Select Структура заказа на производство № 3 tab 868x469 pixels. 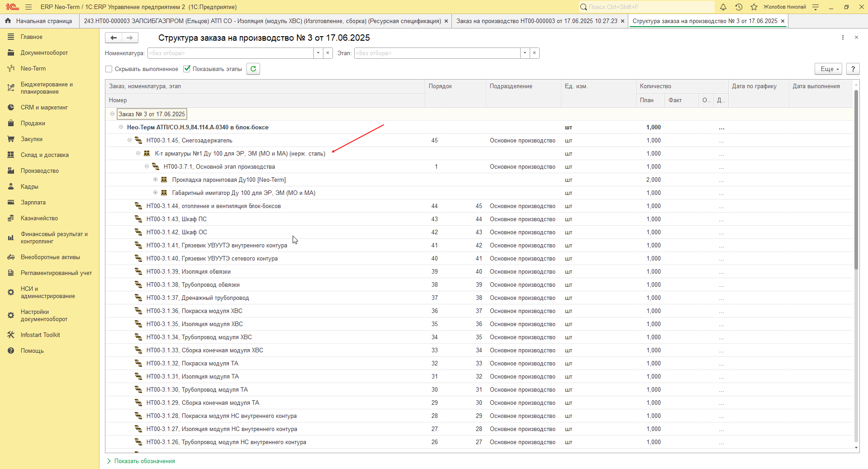click(x=705, y=21)
